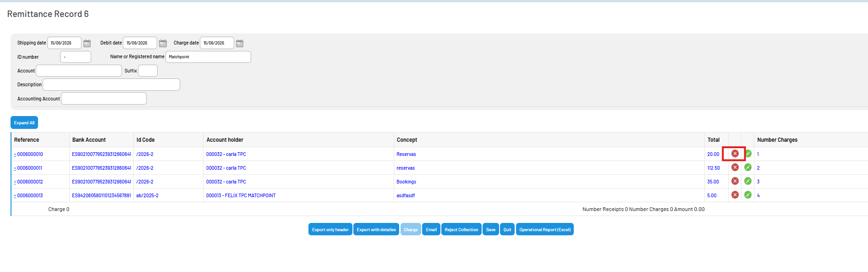Click number charges value 4
The height and width of the screenshot is (272, 868).
pos(758,195)
